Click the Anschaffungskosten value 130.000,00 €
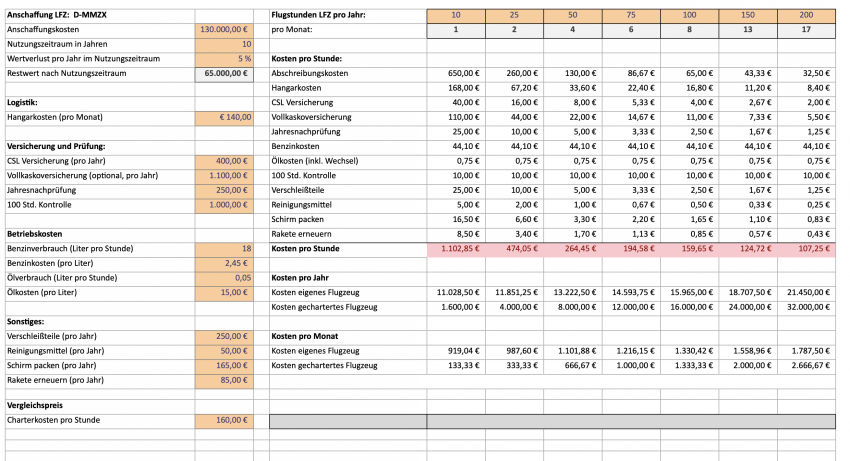The height and width of the screenshot is (461, 850). tap(224, 30)
